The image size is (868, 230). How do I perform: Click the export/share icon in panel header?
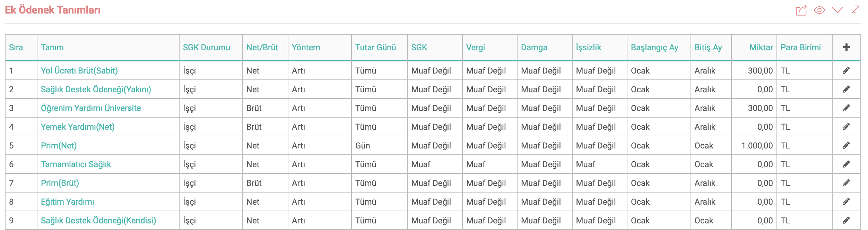[x=801, y=10]
